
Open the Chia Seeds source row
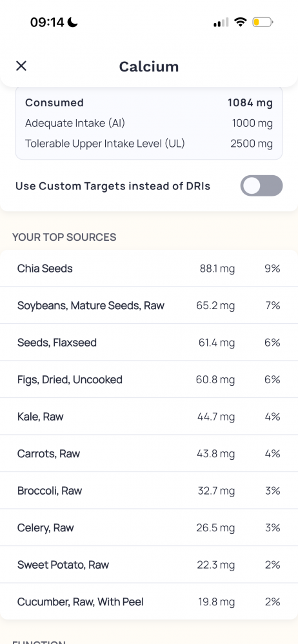tap(149, 269)
